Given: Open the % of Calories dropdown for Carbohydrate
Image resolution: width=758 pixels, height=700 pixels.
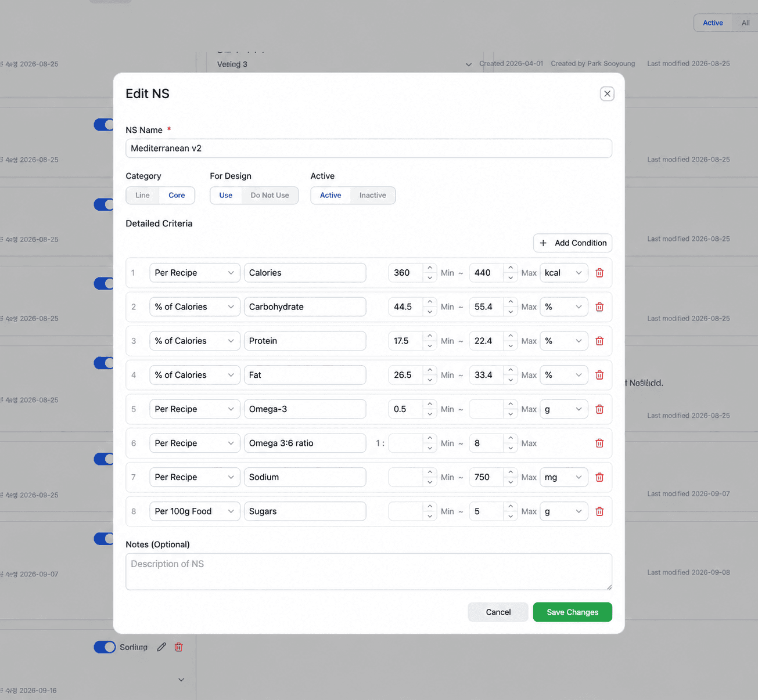Looking at the screenshot, I should (195, 307).
